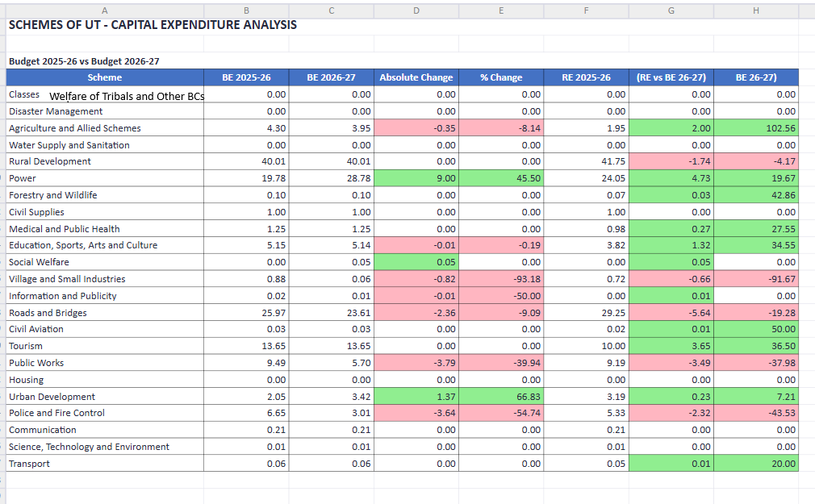Select the '(RE vs BE 26-27)' header cell
The height and width of the screenshot is (504, 815).
coord(671,77)
